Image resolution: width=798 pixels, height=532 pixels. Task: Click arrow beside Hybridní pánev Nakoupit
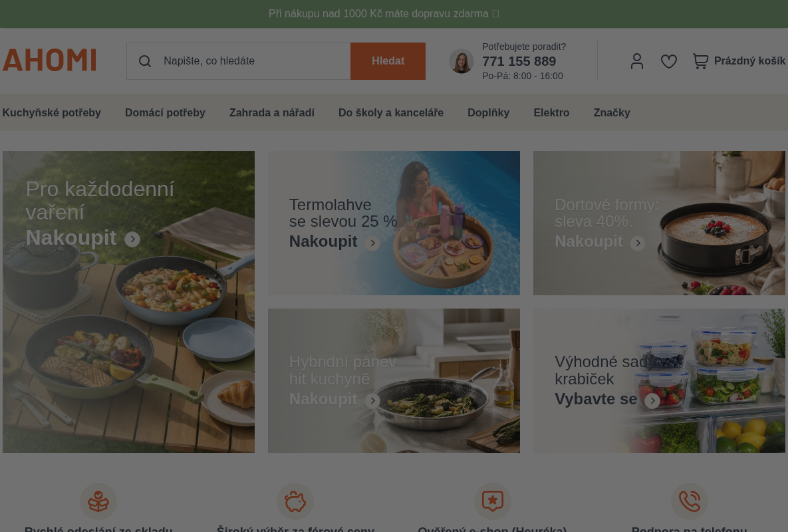(x=372, y=401)
